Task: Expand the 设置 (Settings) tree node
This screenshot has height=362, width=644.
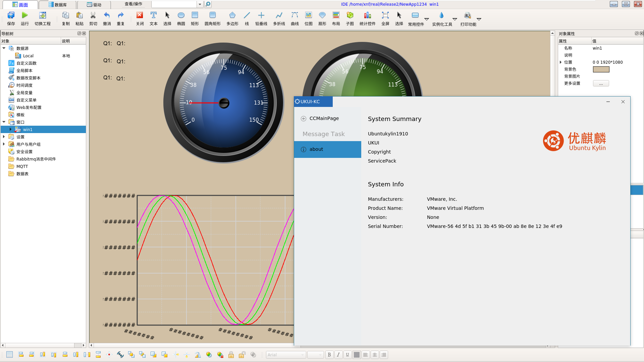Action: point(4,136)
